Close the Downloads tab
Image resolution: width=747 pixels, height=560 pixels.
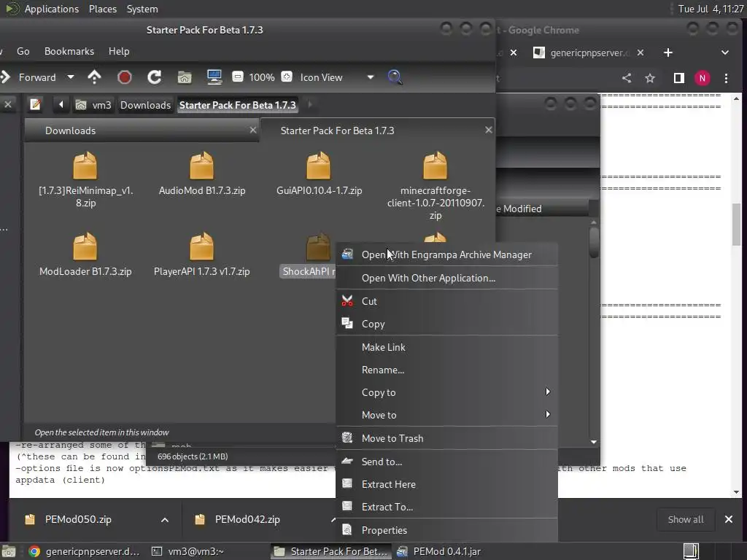253,130
